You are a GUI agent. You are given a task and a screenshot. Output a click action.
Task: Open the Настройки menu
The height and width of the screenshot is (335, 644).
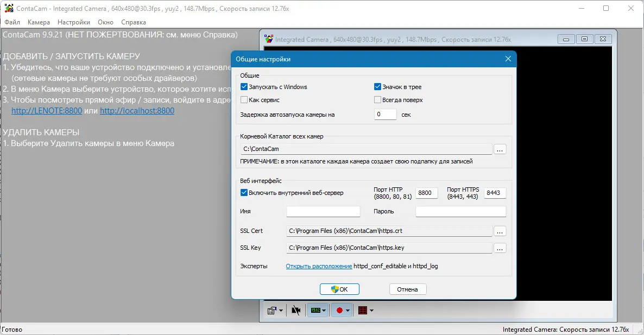(73, 22)
